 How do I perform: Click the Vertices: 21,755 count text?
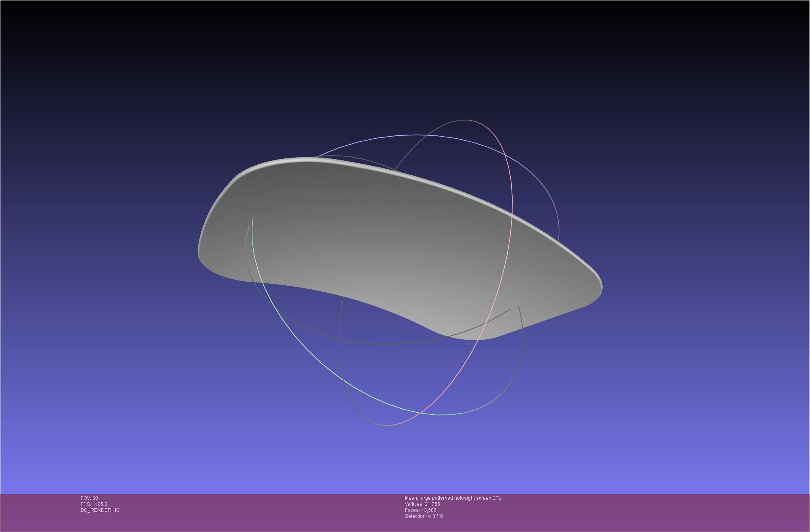click(422, 504)
